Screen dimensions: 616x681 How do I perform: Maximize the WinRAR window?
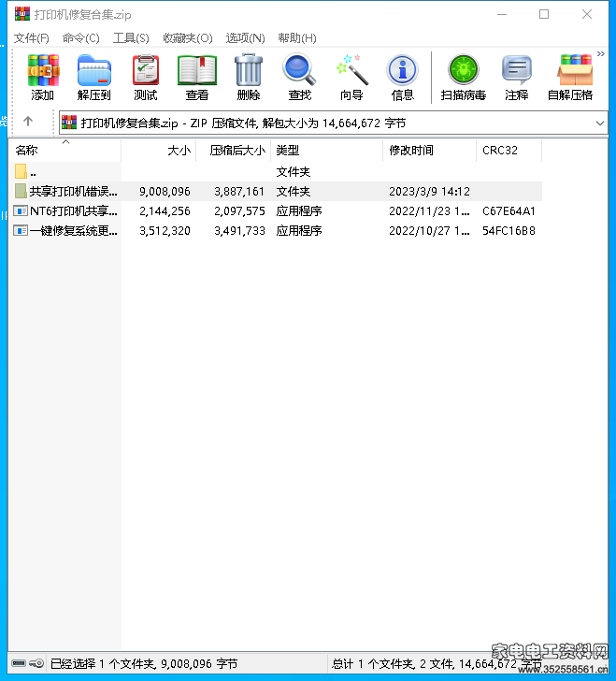coord(544,14)
